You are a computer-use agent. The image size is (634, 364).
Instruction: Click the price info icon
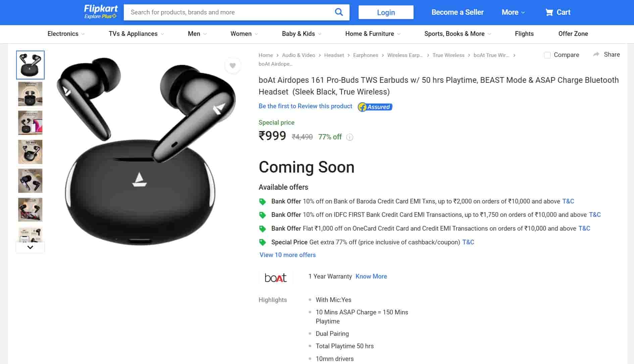350,137
